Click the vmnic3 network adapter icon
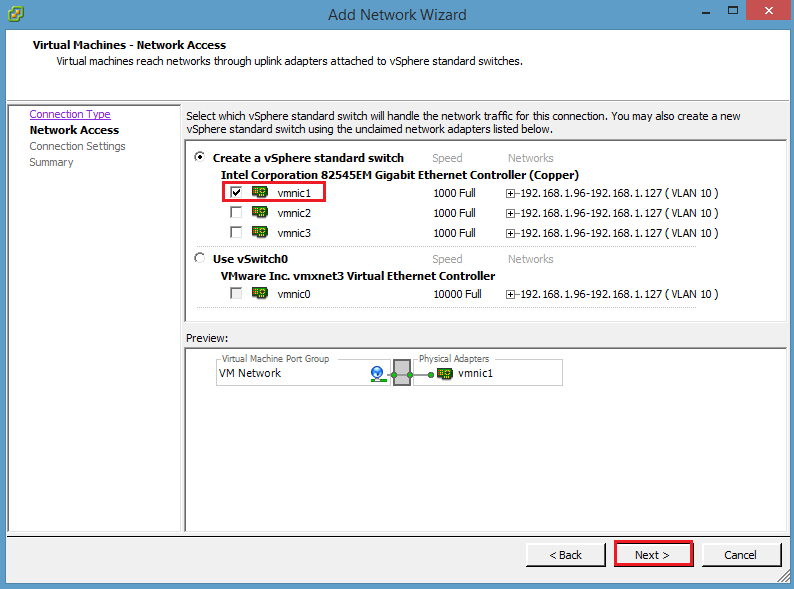 260,232
